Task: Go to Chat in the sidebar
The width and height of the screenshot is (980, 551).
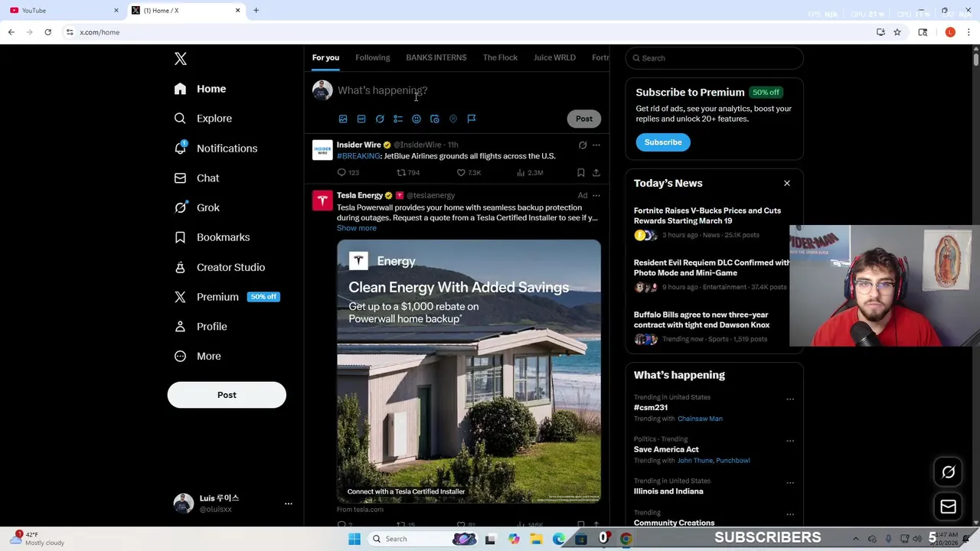Action: tap(197, 178)
